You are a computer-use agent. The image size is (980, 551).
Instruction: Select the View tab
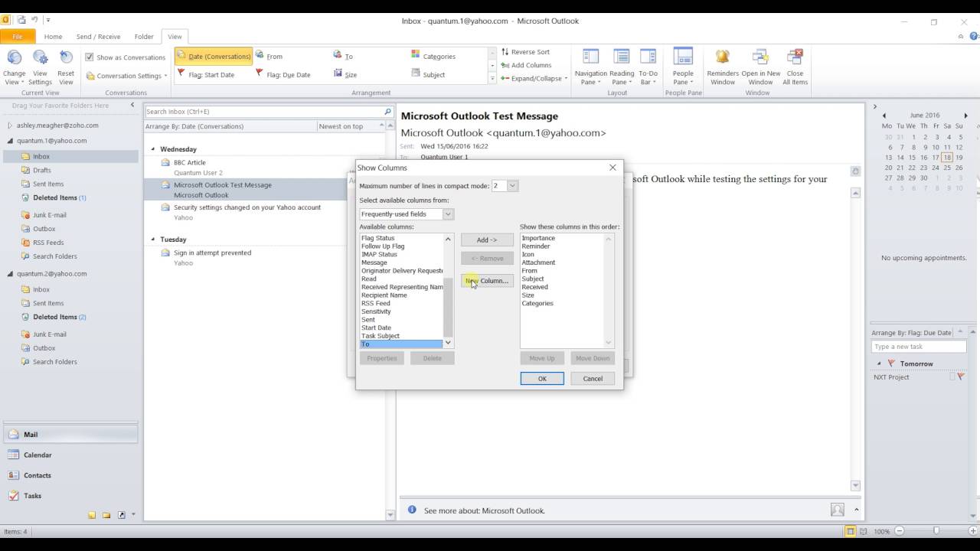(175, 37)
